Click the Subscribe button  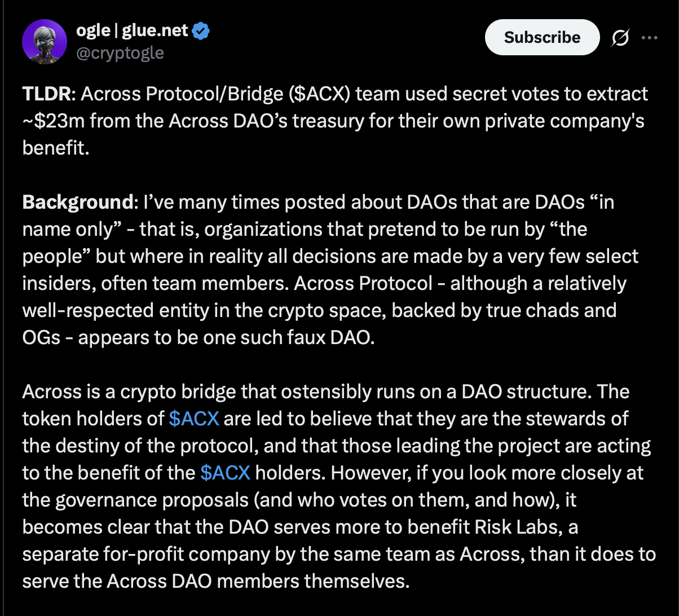click(x=542, y=37)
